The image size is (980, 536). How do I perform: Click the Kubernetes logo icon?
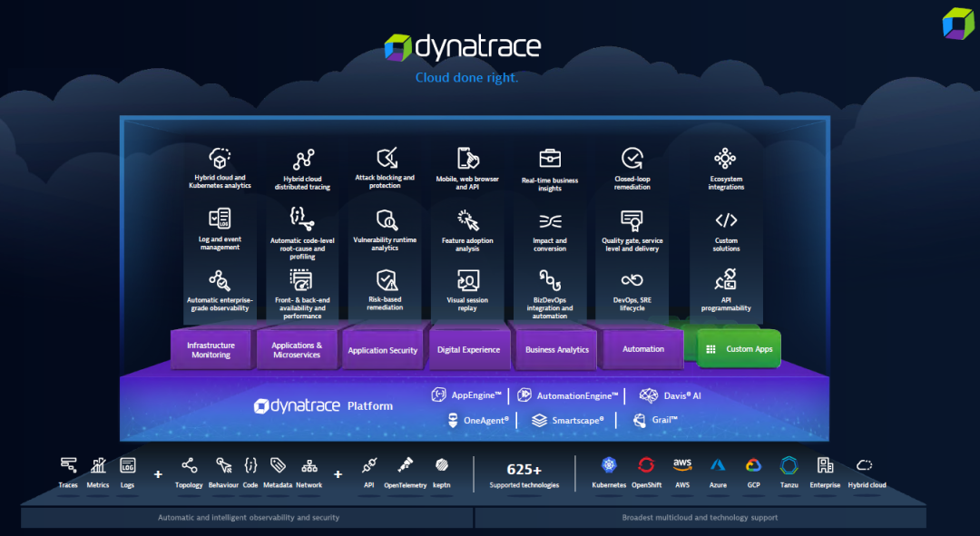click(609, 465)
